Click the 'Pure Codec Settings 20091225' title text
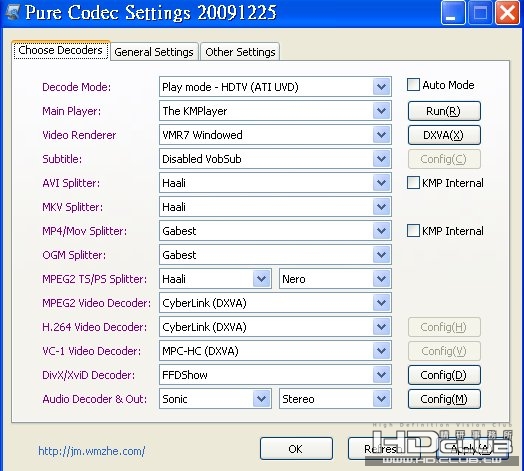 151,12
